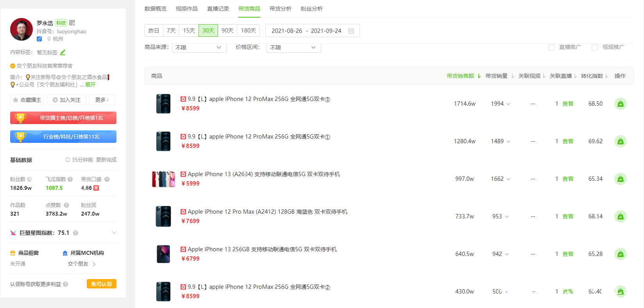Screen dimensions: 644x308
Task: Select the 90天 time range
Action: 227,31
